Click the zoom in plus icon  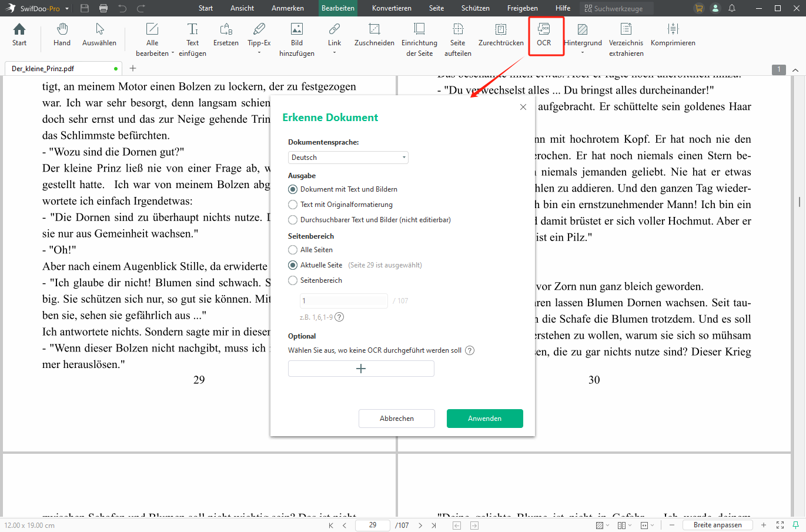point(764,525)
